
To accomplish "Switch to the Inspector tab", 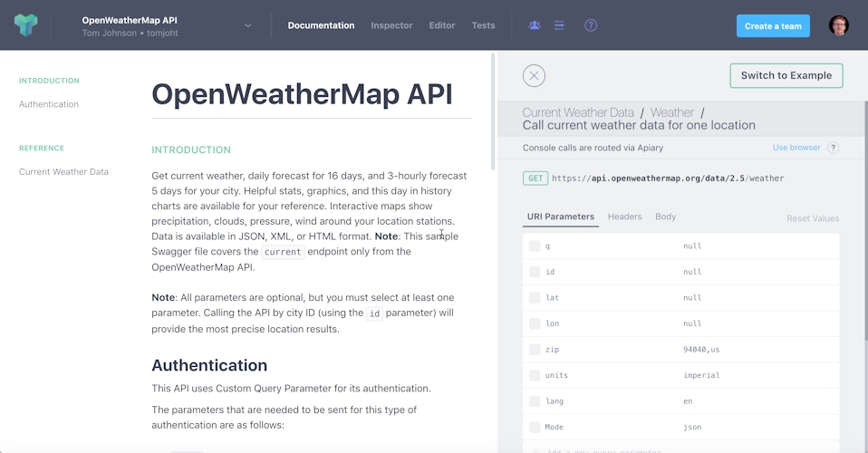I will (392, 25).
